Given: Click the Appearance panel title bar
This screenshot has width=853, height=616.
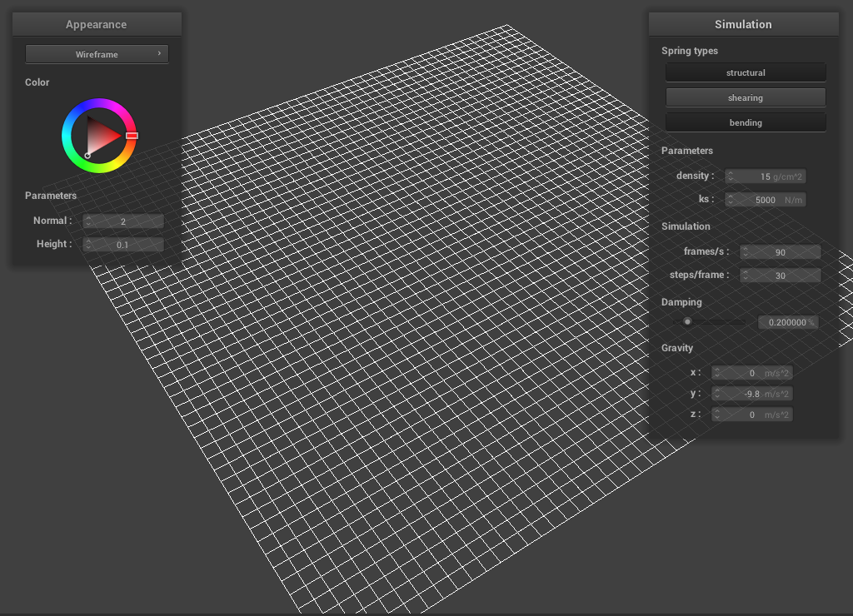Looking at the screenshot, I should coord(97,24).
